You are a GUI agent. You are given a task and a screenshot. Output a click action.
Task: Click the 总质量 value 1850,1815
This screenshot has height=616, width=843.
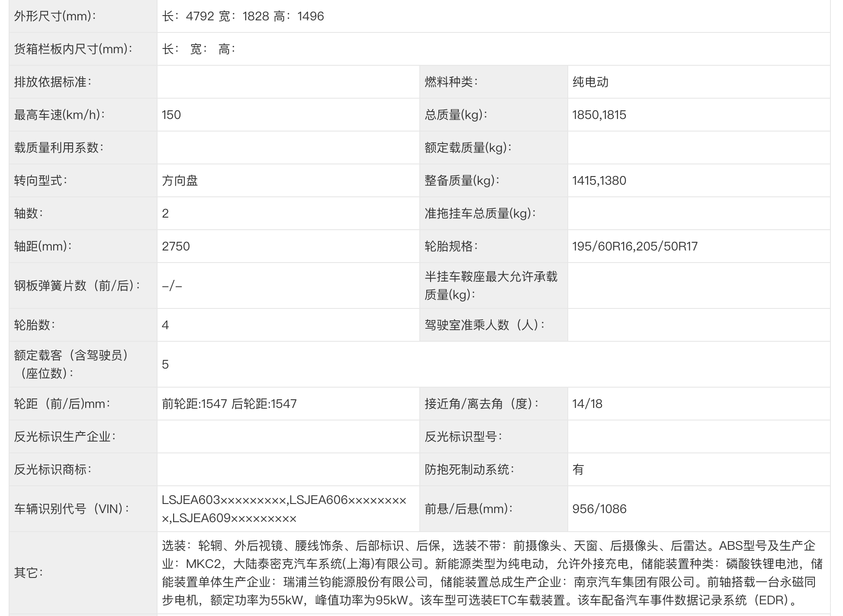pos(599,115)
